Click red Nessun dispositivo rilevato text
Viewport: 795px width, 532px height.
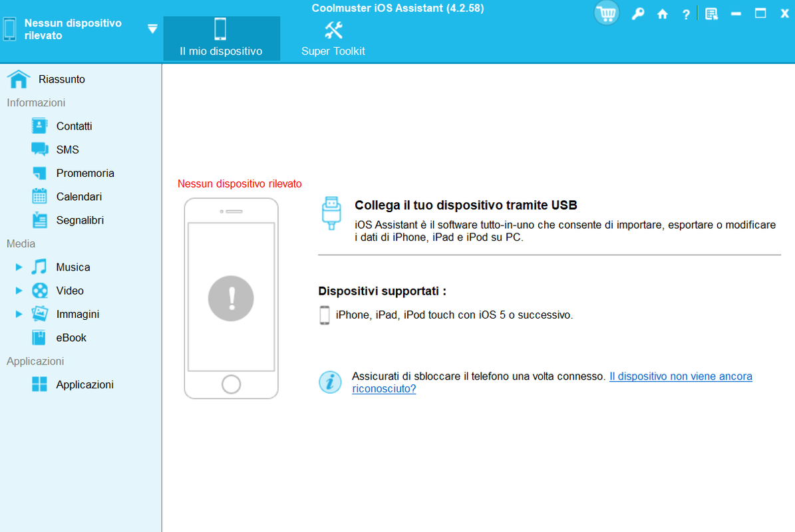[x=239, y=184]
